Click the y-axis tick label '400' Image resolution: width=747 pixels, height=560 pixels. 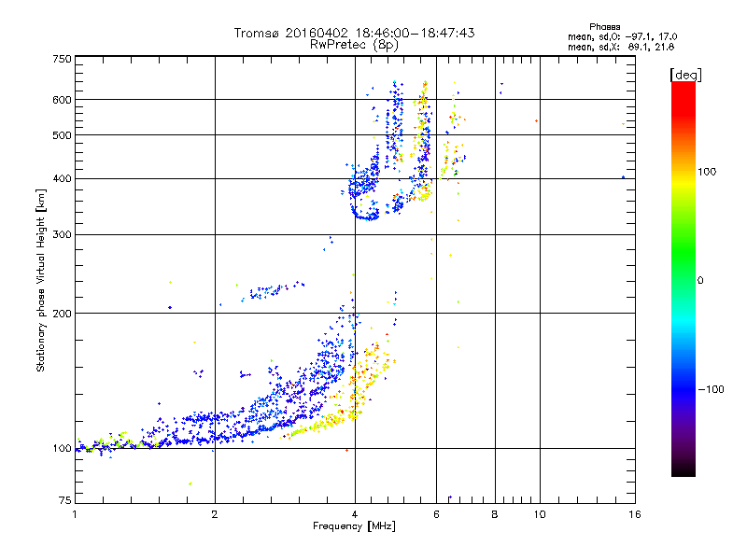(62, 178)
